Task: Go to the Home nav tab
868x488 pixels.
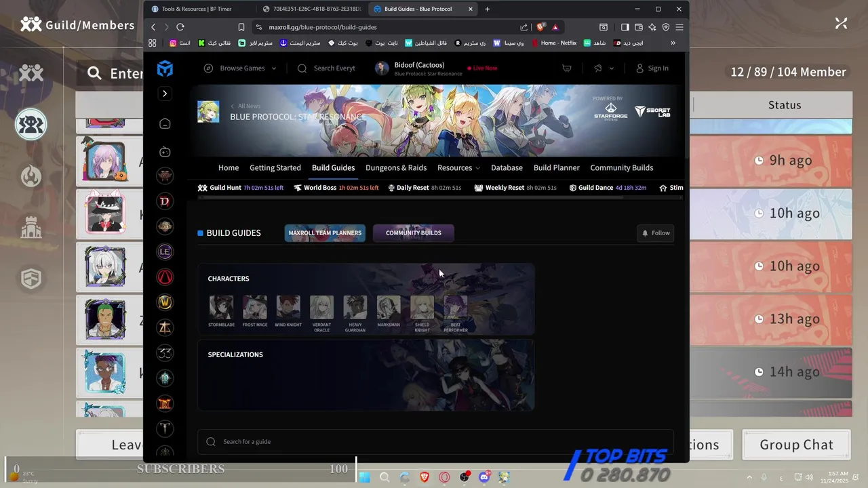Action: click(x=229, y=167)
